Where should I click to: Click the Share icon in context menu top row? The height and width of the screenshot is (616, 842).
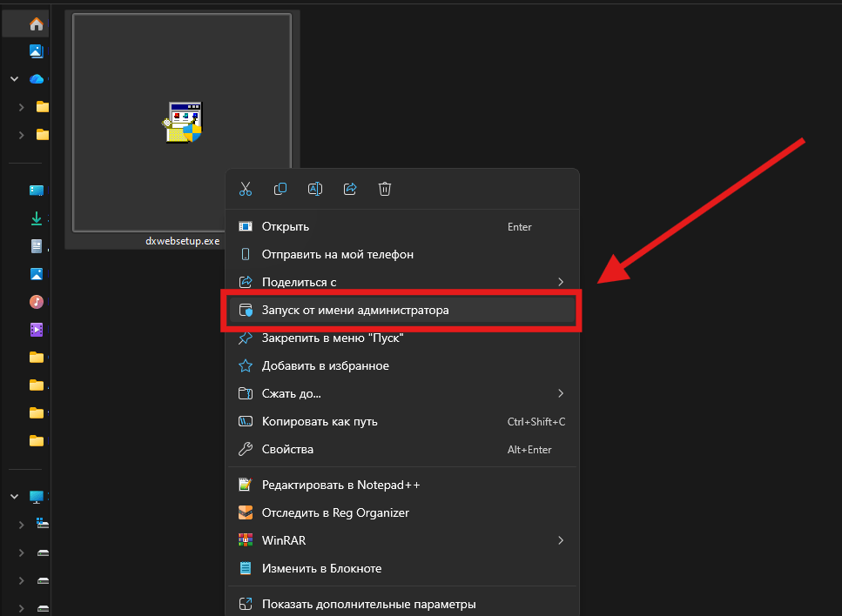(x=350, y=189)
